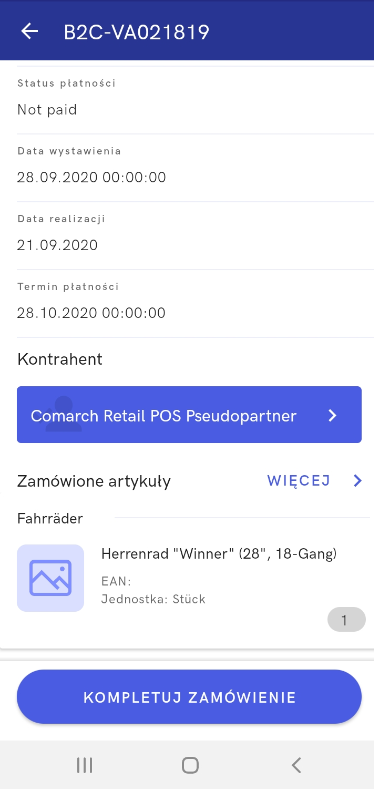The width and height of the screenshot is (374, 789).
Task: Tap the Fahrräder category header
Action: point(50,518)
